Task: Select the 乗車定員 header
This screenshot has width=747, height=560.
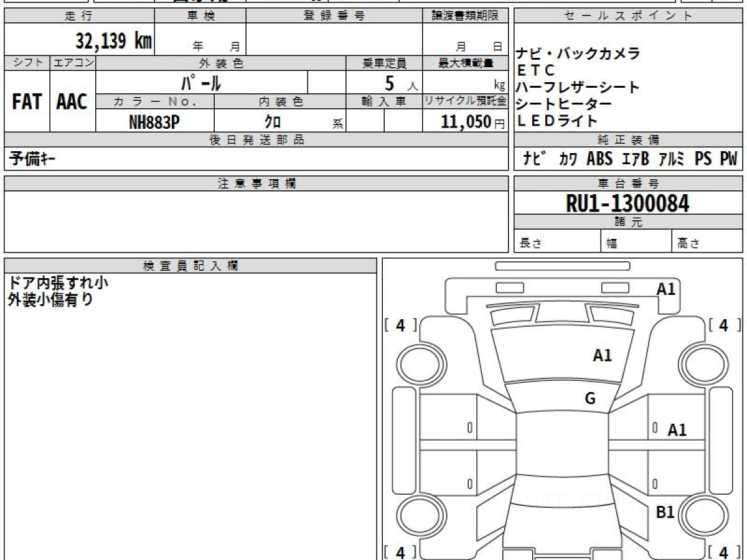Action: point(384,63)
